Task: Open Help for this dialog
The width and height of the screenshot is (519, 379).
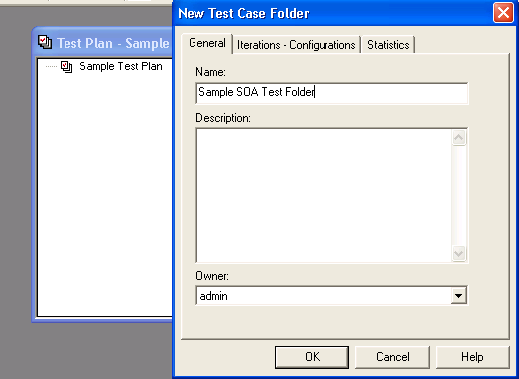Action: coord(472,357)
